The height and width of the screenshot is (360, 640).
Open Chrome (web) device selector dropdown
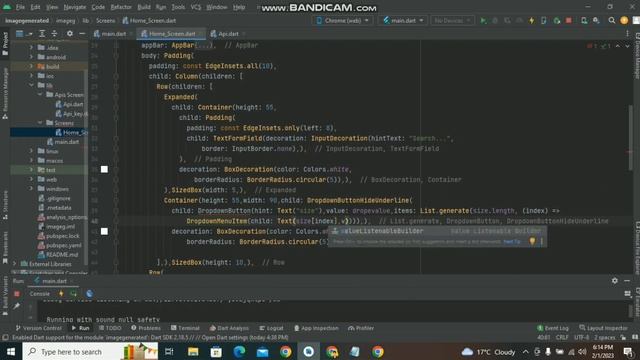click(342, 20)
